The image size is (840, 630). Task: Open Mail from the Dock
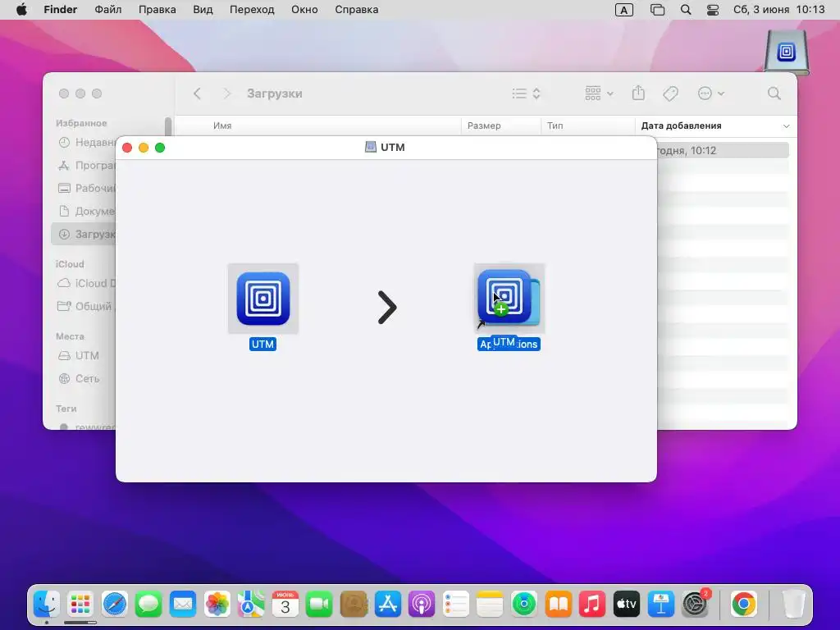point(183,605)
